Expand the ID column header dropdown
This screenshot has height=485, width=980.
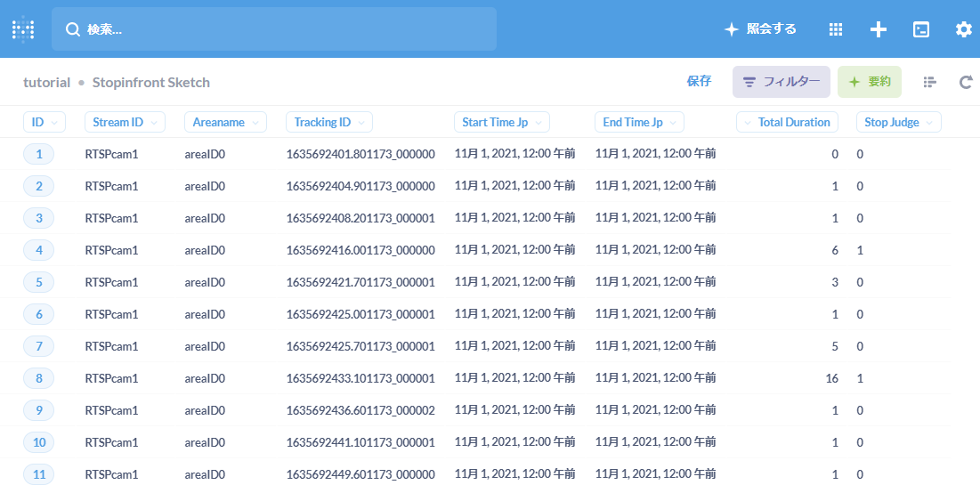[44, 122]
